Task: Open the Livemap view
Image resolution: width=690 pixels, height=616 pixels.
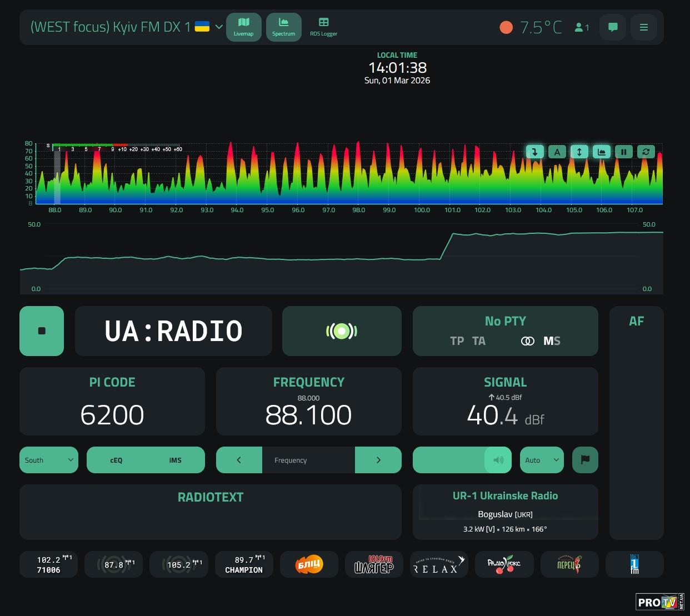Action: (243, 27)
